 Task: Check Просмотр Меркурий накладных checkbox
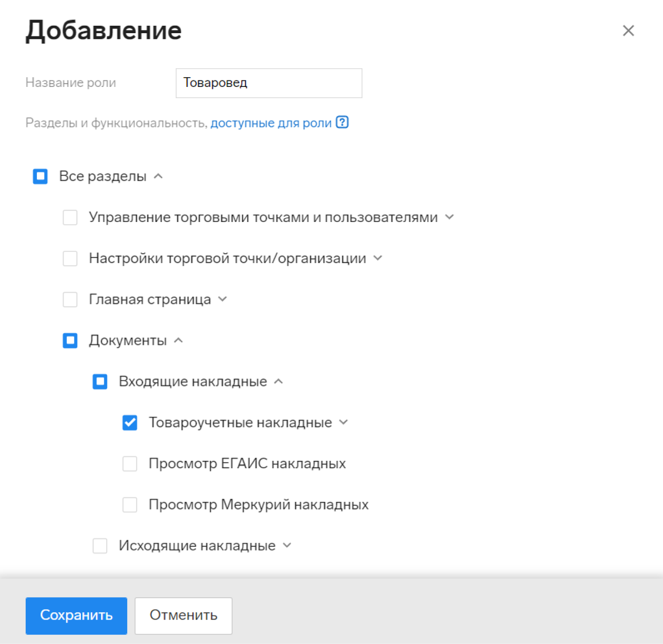click(130, 505)
